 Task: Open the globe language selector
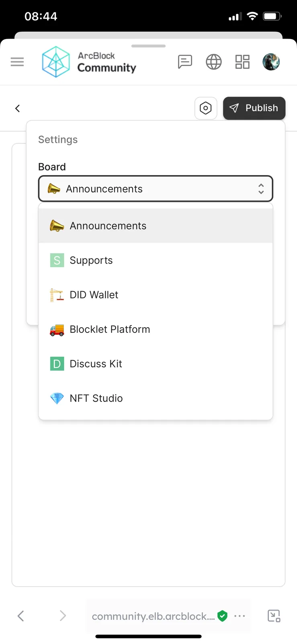[x=214, y=62]
